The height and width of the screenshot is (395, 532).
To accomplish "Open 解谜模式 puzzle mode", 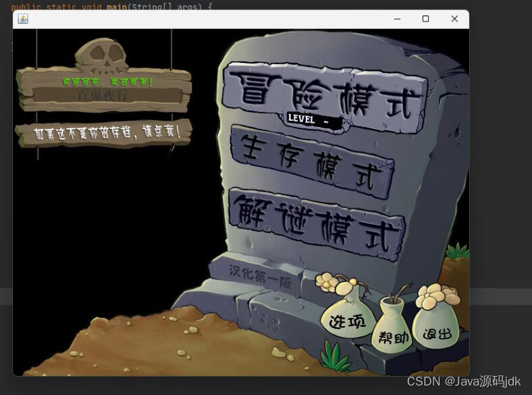I will [317, 224].
